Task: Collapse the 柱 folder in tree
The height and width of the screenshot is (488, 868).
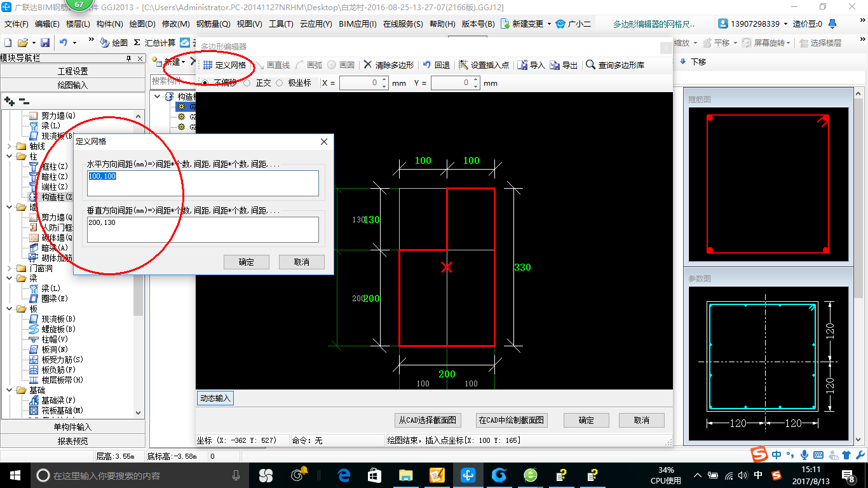Action: 9,156
